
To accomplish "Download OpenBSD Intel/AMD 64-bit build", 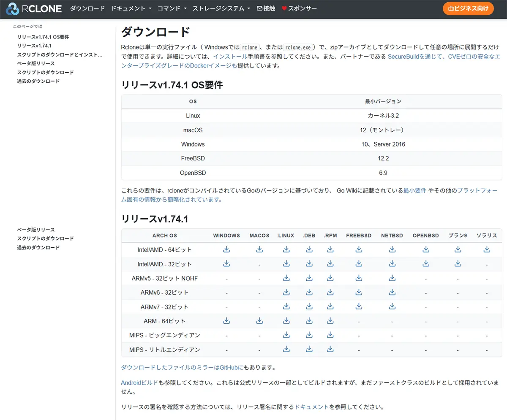I will [426, 249].
